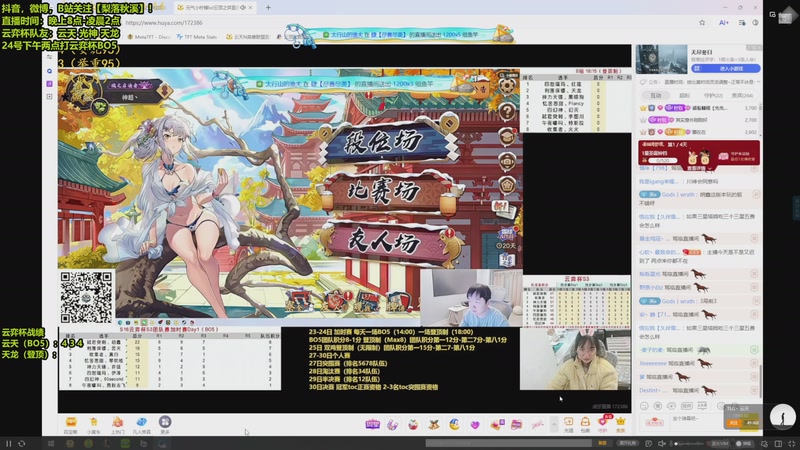Select the moon gift icon

pos(454,424)
